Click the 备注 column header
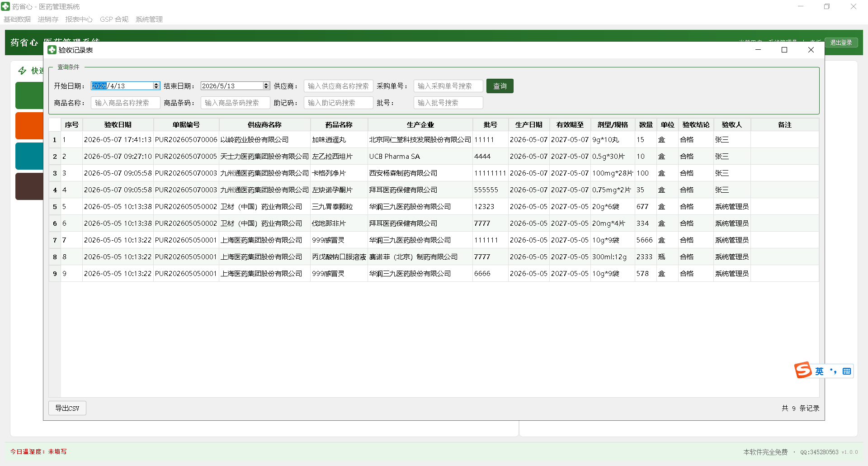868x466 pixels. pyautogui.click(x=784, y=125)
